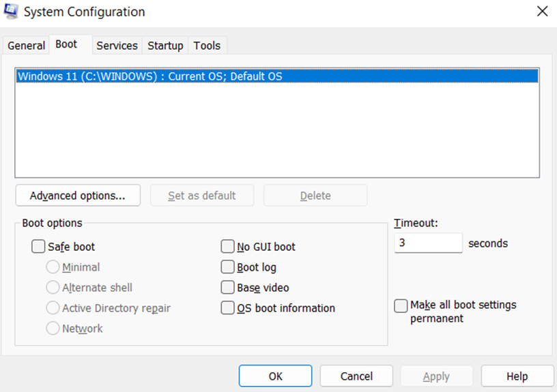Click the System Configuration title bar icon
This screenshot has height=392, width=557.
[x=12, y=12]
